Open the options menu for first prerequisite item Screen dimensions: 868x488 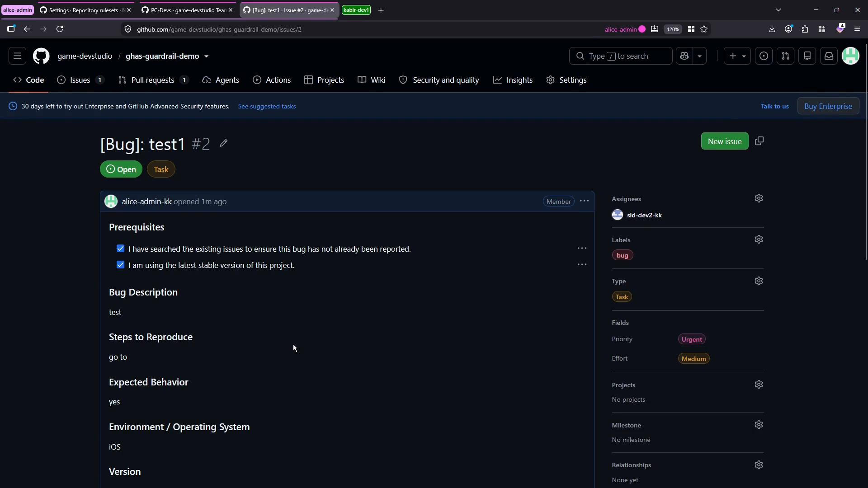[582, 249]
